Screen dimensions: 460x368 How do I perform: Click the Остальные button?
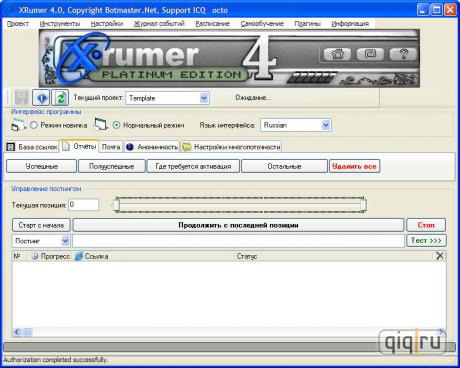tap(284, 166)
